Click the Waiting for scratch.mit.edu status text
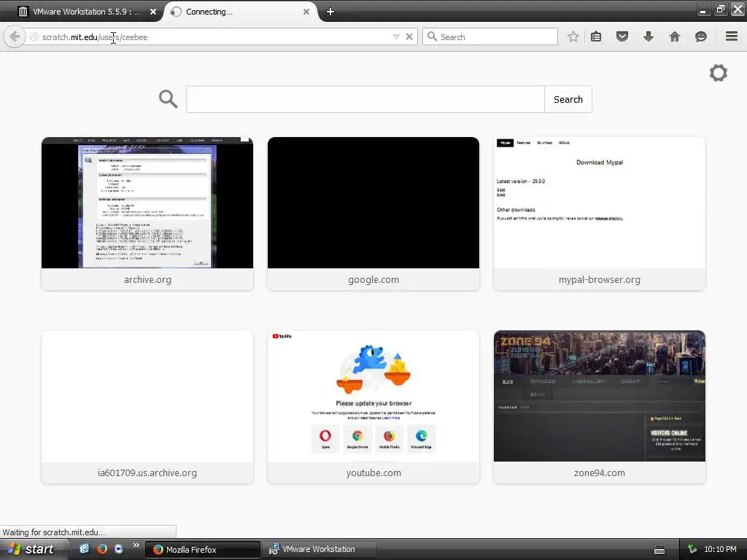747x560 pixels. click(x=53, y=532)
